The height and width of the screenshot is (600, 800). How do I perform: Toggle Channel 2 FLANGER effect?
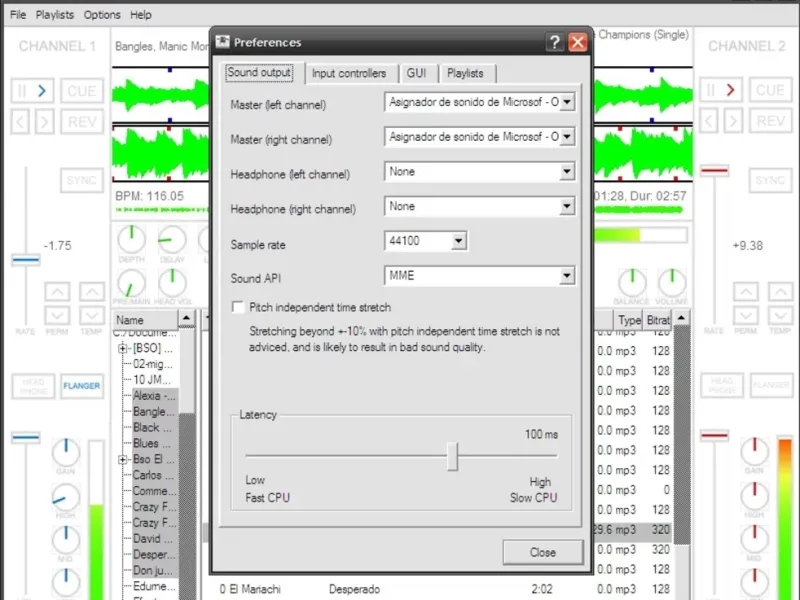(770, 385)
